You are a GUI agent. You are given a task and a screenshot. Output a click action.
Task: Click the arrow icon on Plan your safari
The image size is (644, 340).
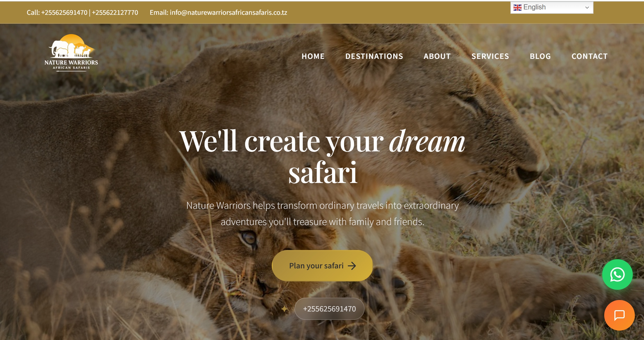352,266
